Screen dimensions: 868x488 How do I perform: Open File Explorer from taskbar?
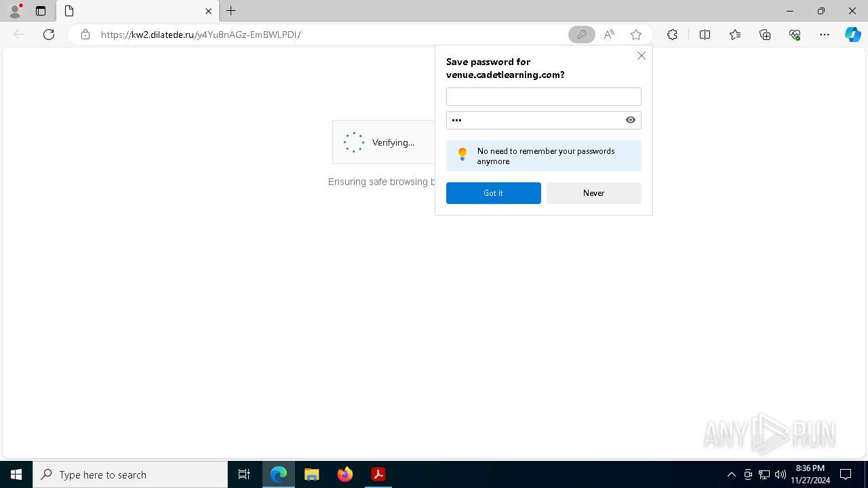pyautogui.click(x=312, y=474)
